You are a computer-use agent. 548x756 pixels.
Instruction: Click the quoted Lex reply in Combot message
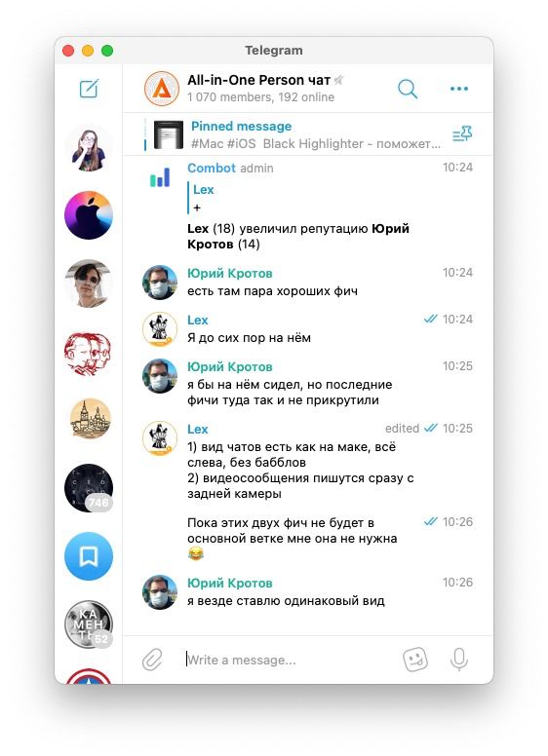(x=203, y=198)
